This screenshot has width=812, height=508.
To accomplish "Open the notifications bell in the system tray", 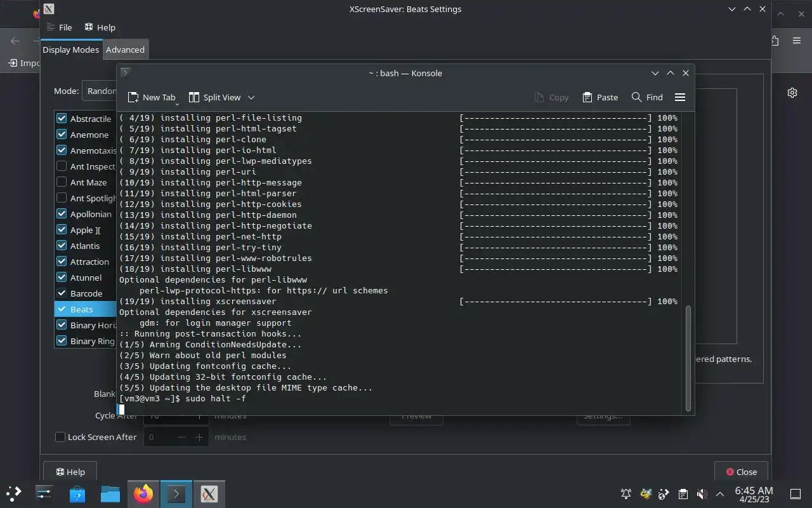I will point(626,493).
